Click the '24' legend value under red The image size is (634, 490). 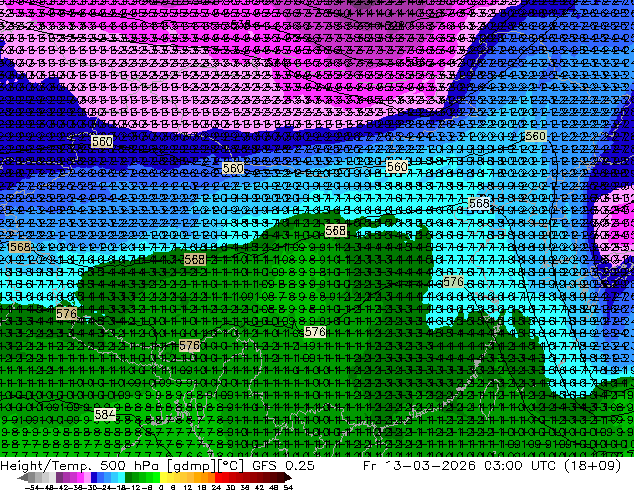coord(216,488)
